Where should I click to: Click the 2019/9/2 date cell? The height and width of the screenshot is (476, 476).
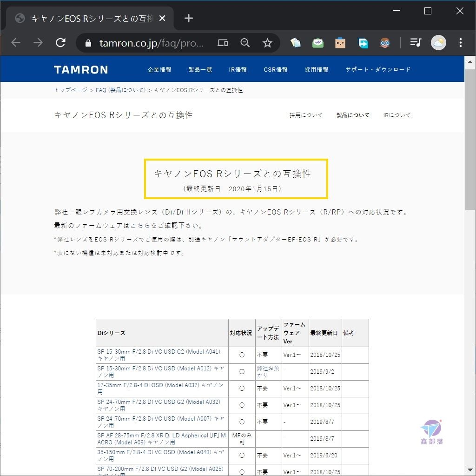click(325, 372)
